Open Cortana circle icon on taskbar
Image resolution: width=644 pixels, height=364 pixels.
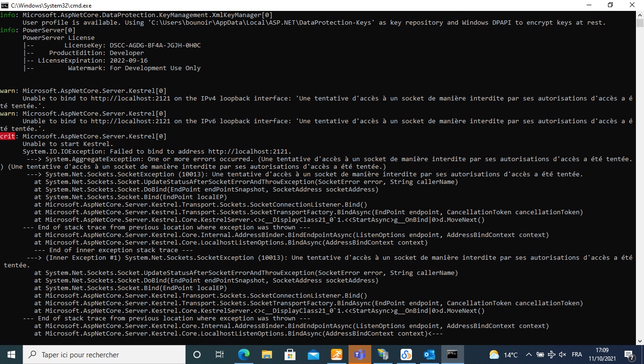tap(197, 355)
